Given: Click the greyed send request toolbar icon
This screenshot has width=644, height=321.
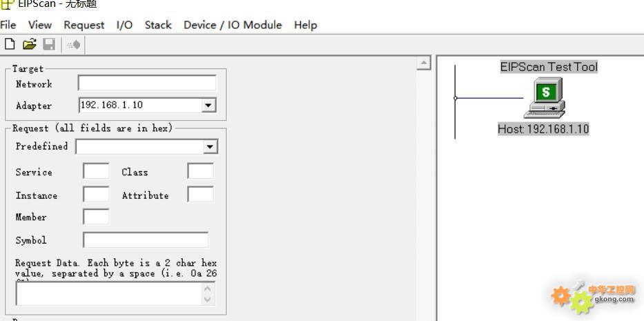Looking at the screenshot, I should [x=74, y=44].
